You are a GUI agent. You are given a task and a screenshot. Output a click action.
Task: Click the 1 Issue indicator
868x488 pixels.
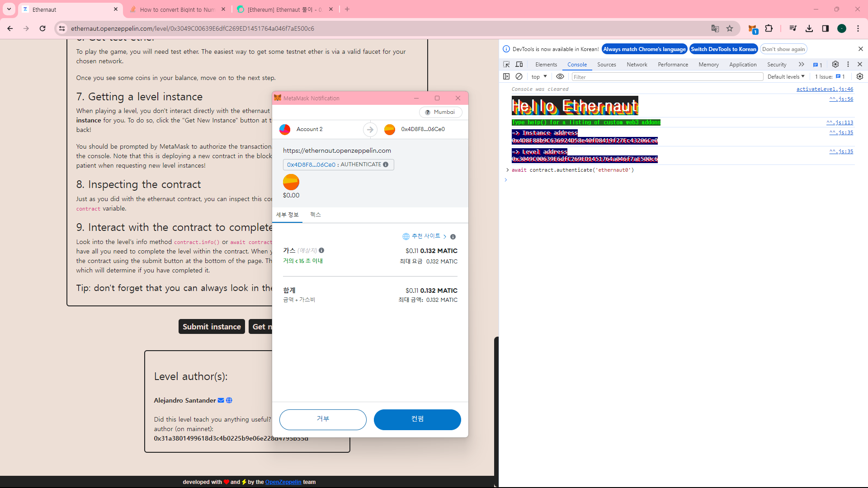[830, 76]
